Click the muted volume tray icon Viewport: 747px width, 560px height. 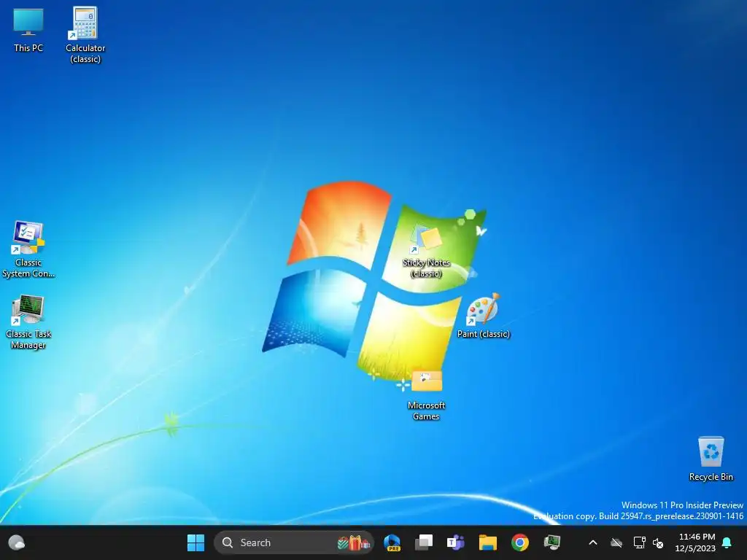coord(658,542)
